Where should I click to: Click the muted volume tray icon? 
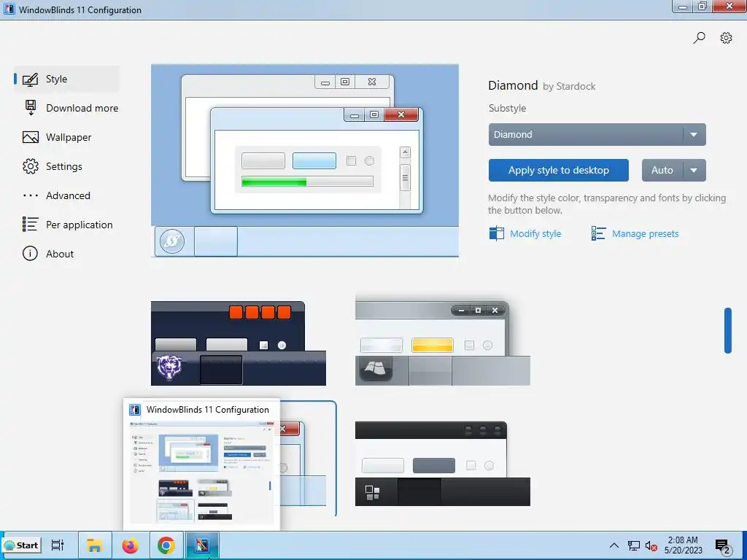pos(651,545)
